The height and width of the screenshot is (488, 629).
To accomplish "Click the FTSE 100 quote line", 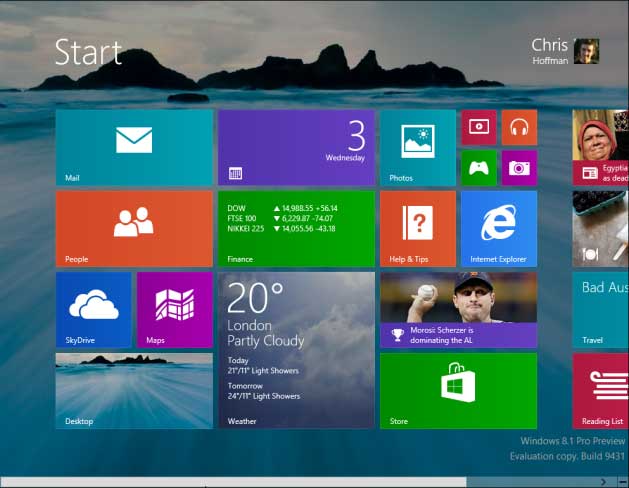I will [x=280, y=219].
